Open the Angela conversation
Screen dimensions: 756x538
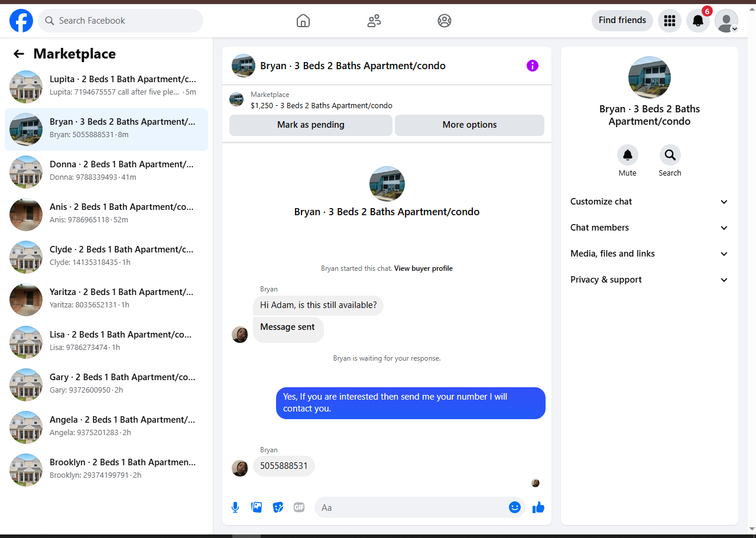[x=106, y=427]
